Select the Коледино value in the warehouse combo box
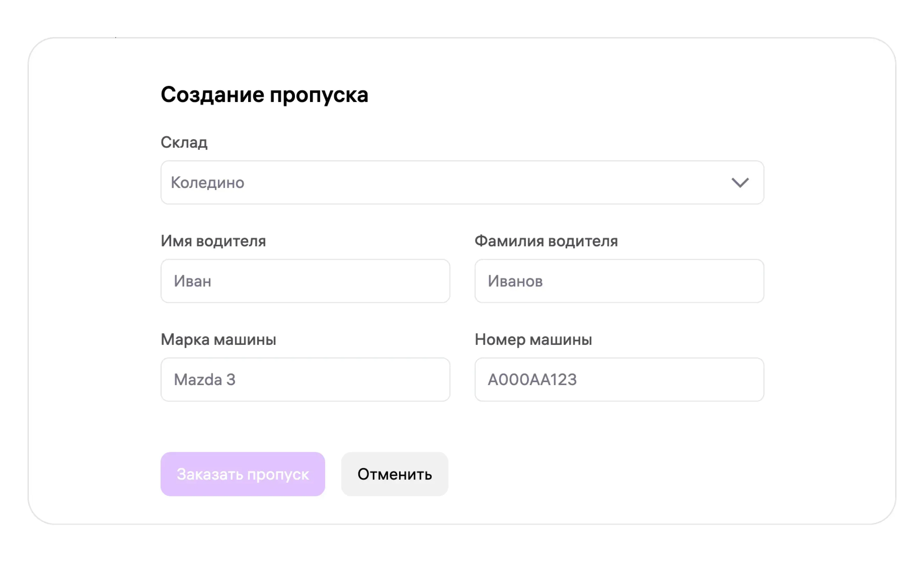 point(207,183)
